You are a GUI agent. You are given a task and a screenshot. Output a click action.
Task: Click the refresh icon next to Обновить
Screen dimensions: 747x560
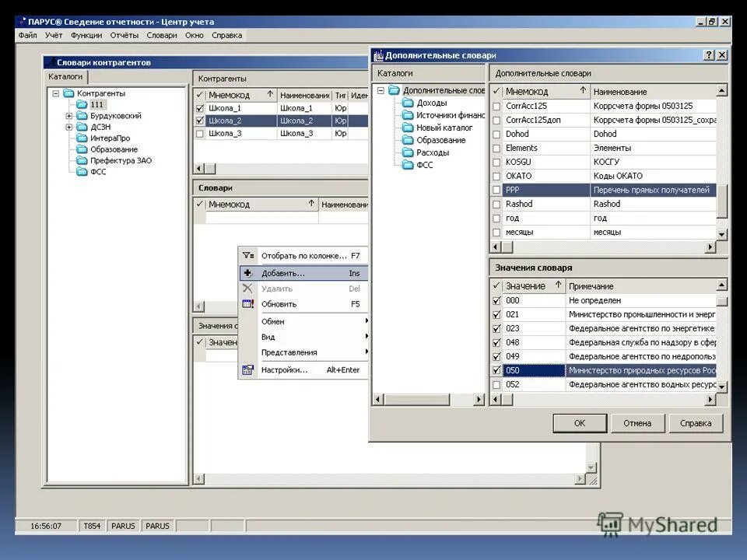[x=247, y=304]
